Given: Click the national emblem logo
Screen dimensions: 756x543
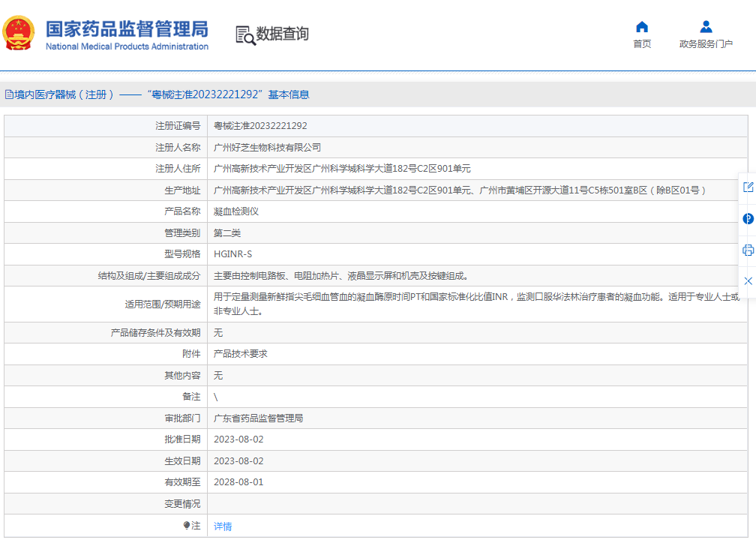Looking at the screenshot, I should [x=19, y=33].
